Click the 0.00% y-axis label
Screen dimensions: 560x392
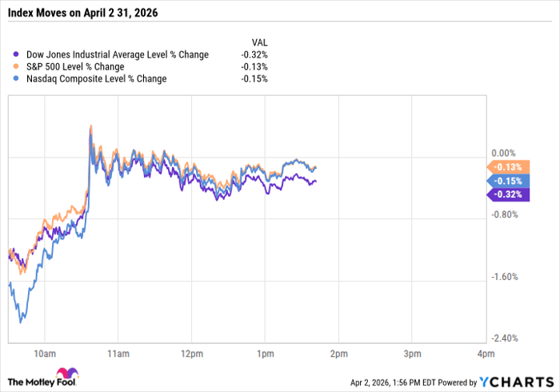(x=504, y=153)
